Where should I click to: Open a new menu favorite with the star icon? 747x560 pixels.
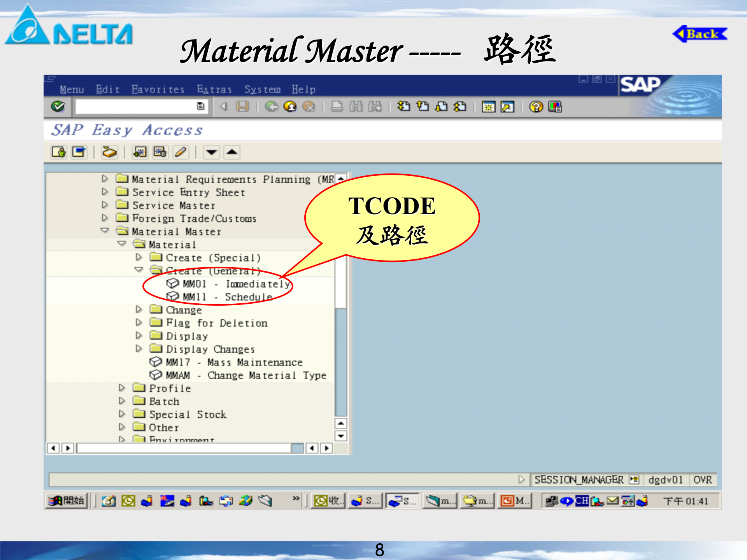(139, 152)
